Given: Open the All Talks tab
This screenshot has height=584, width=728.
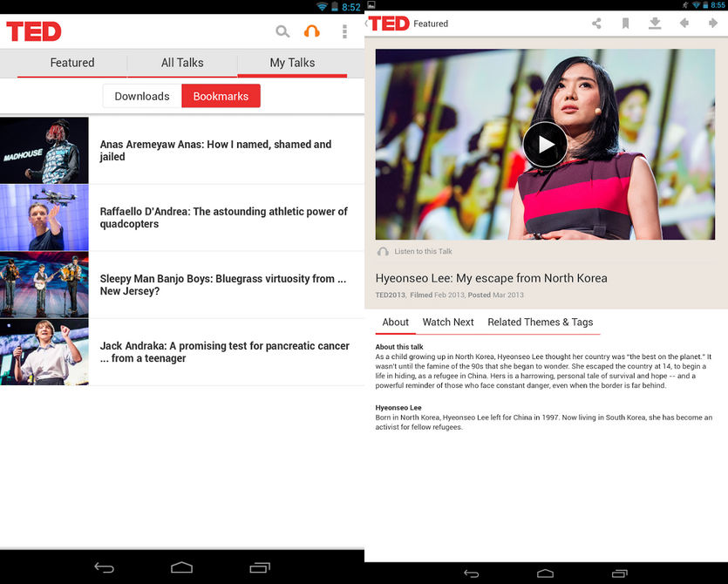Looking at the screenshot, I should pos(182,63).
